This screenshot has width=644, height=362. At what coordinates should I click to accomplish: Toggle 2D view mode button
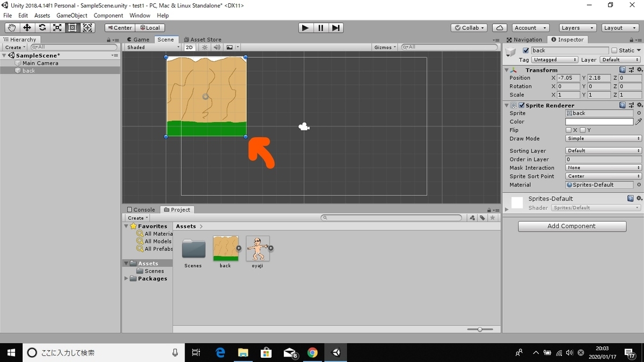click(189, 47)
